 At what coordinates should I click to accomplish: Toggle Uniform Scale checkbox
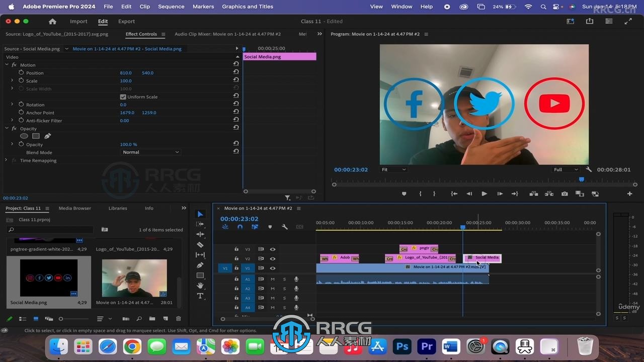(x=123, y=97)
